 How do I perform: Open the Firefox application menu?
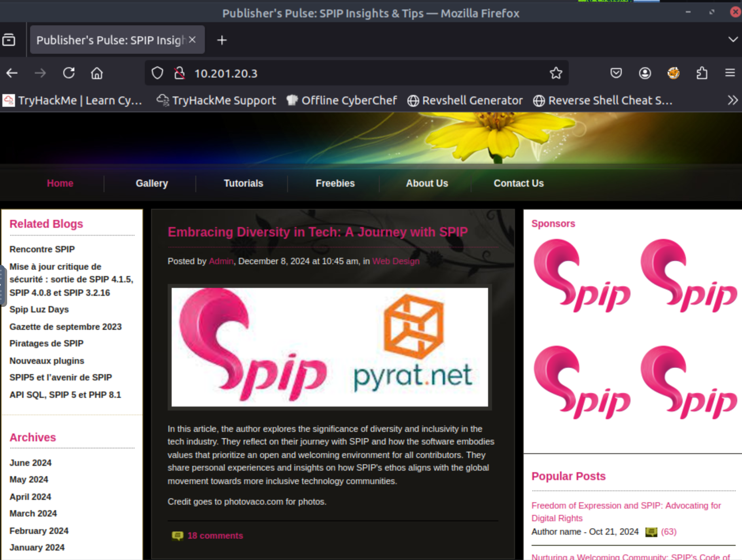tap(730, 73)
